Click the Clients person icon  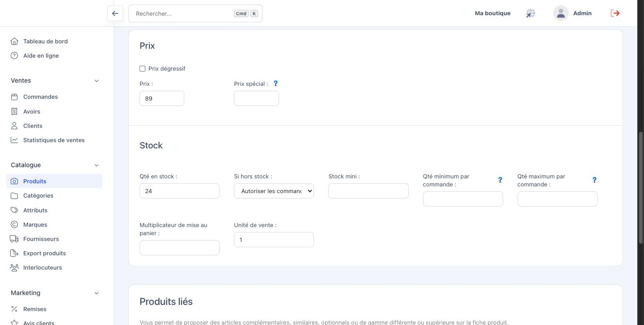(x=14, y=126)
